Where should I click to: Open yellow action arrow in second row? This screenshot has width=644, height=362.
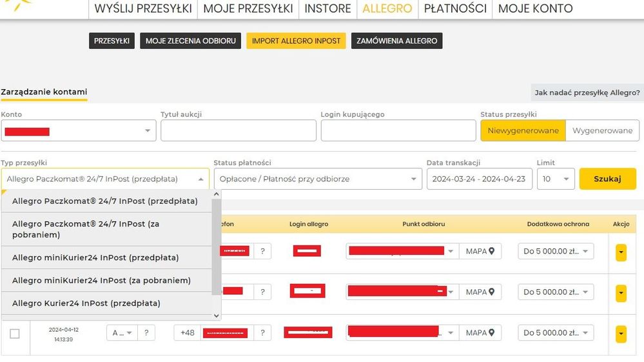pyautogui.click(x=621, y=293)
